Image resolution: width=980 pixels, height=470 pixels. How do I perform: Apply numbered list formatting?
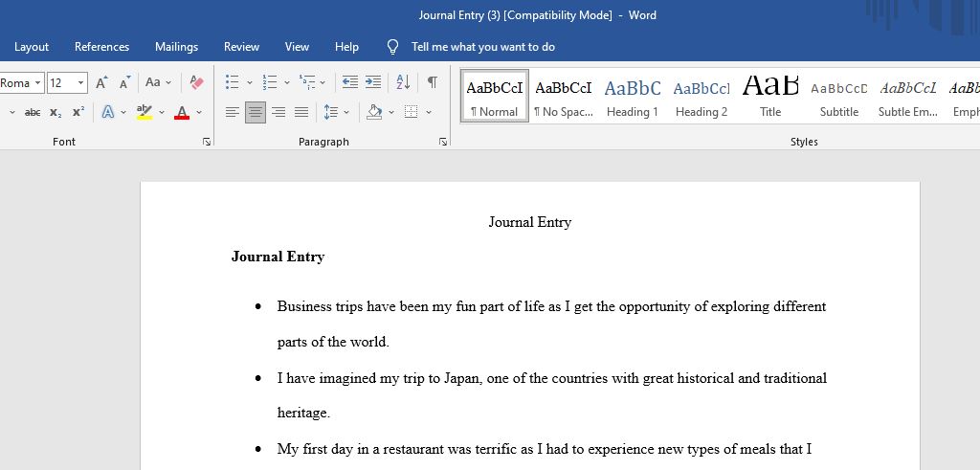pos(269,82)
